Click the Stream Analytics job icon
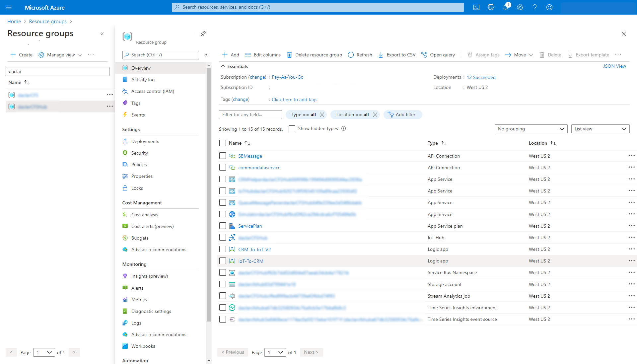The image size is (637, 364). [232, 296]
